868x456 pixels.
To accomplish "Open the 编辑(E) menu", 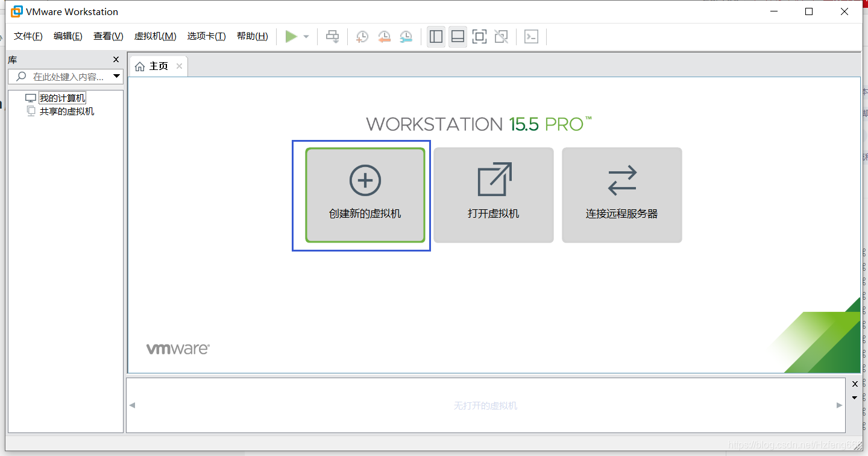I will 68,36.
